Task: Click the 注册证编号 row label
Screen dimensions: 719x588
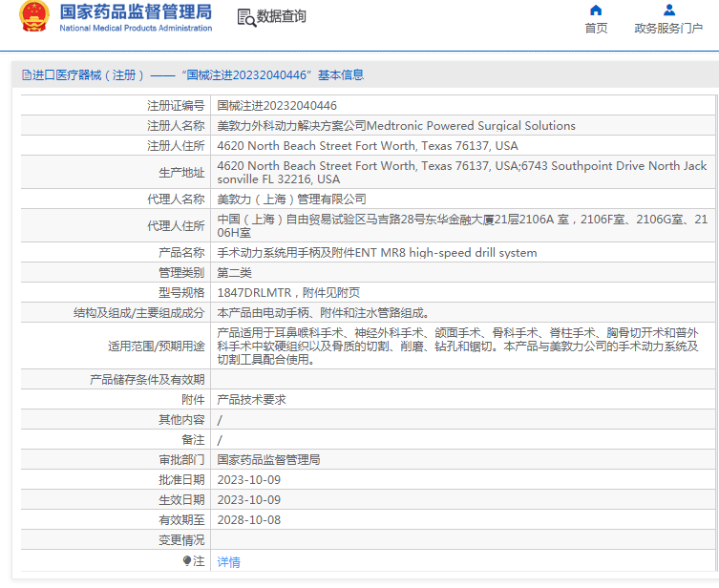Action: (x=176, y=106)
